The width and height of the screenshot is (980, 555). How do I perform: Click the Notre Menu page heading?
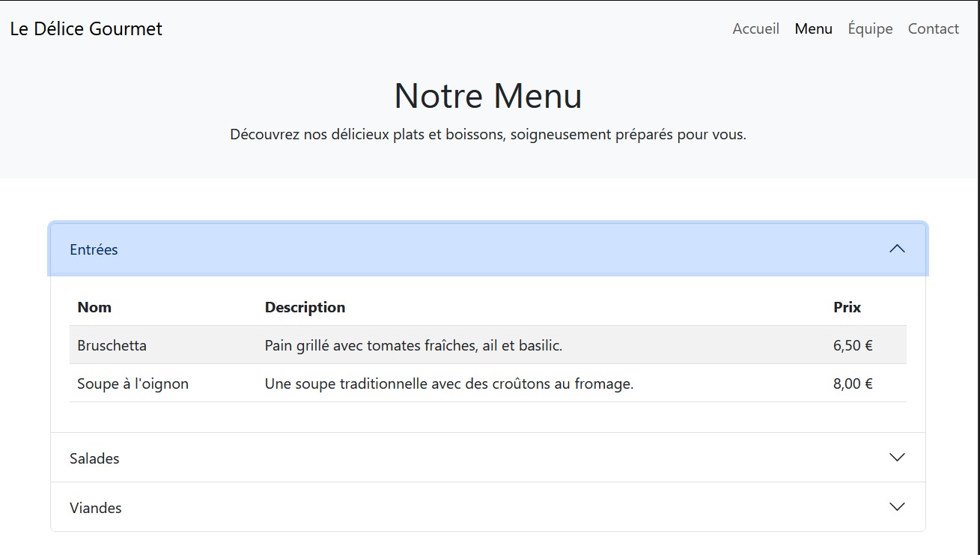coord(488,96)
